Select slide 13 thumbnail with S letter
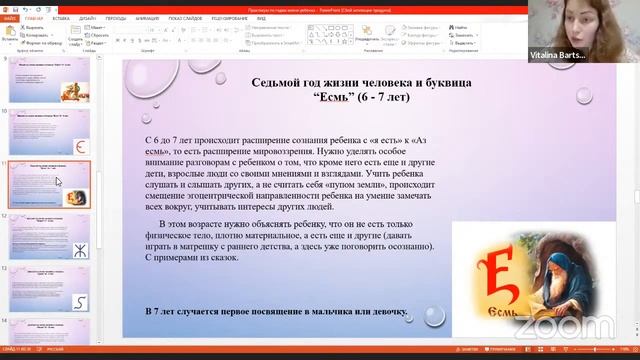 point(49,289)
